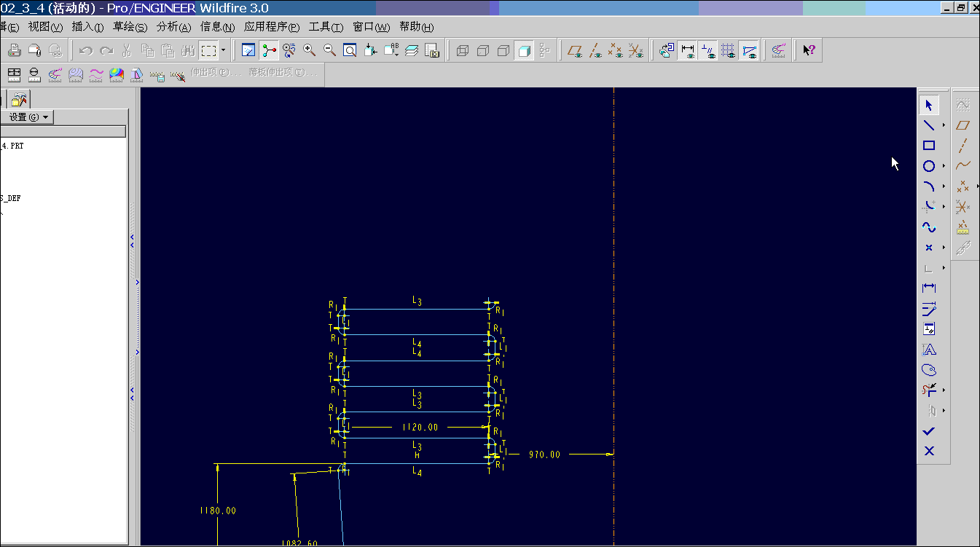The image size is (980, 547).
Task: Expand the Fillet tool flyout arrow
Action: 944,207
